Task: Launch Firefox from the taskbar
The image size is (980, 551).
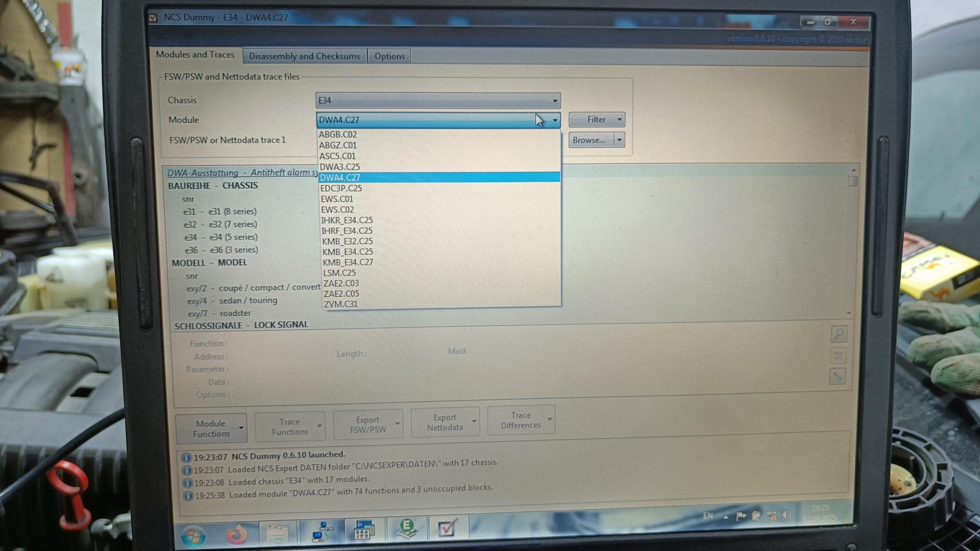Action: (x=236, y=535)
